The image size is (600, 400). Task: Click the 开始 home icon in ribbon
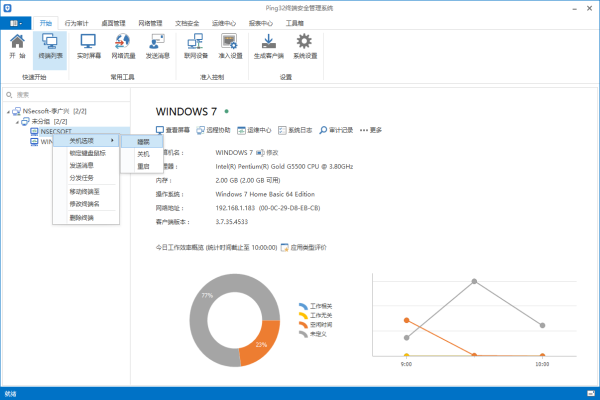[17, 46]
